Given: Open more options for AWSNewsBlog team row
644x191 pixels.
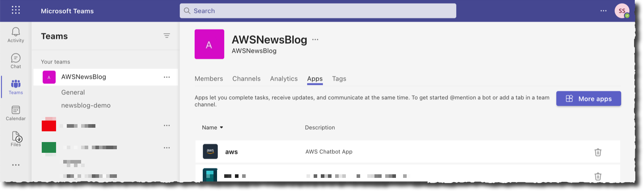Looking at the screenshot, I should coord(167,77).
